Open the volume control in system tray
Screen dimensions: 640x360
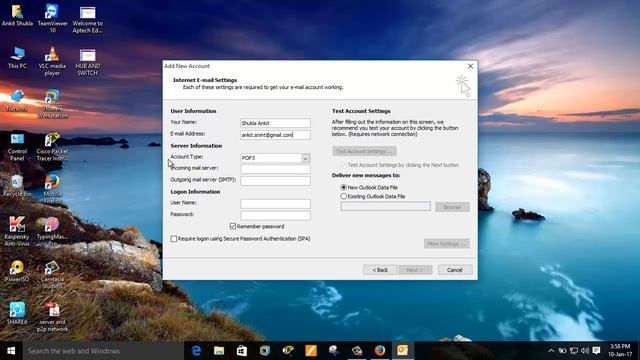coord(585,351)
